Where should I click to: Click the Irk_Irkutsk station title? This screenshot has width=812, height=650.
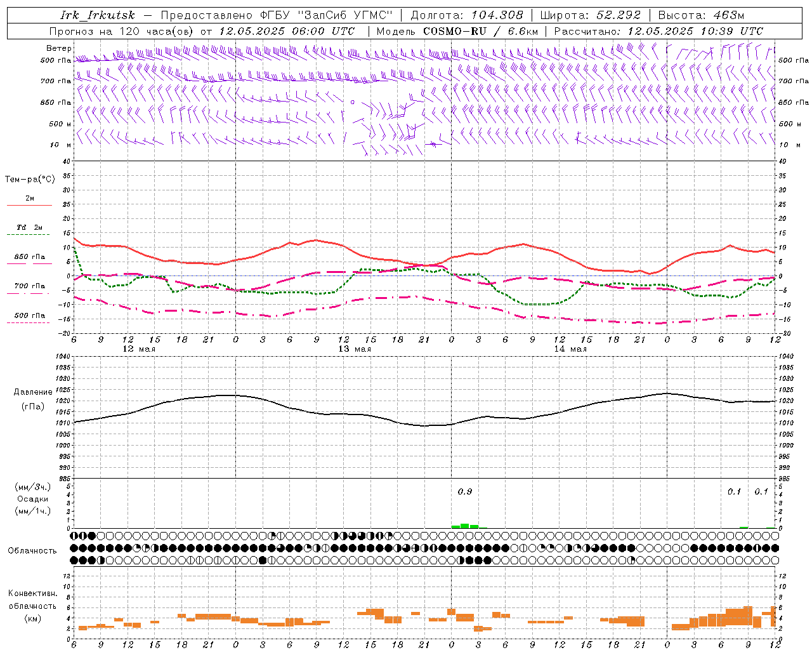point(98,15)
